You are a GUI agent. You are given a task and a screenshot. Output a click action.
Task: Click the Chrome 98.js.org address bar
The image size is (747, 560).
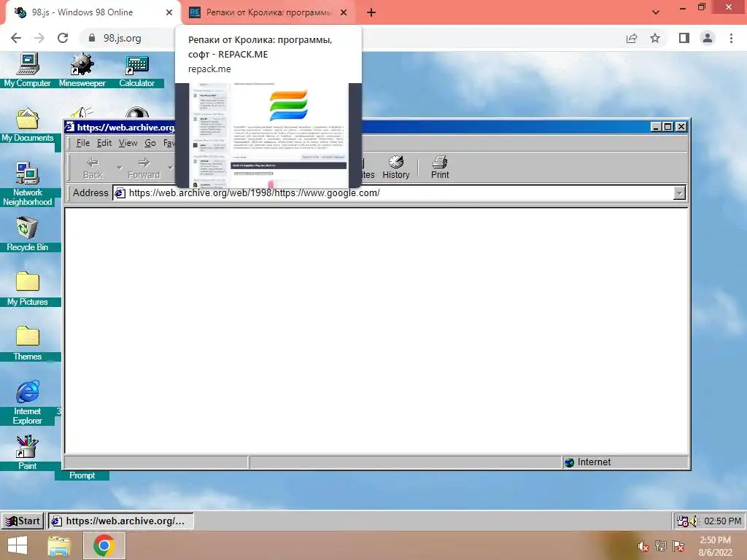click(x=123, y=38)
